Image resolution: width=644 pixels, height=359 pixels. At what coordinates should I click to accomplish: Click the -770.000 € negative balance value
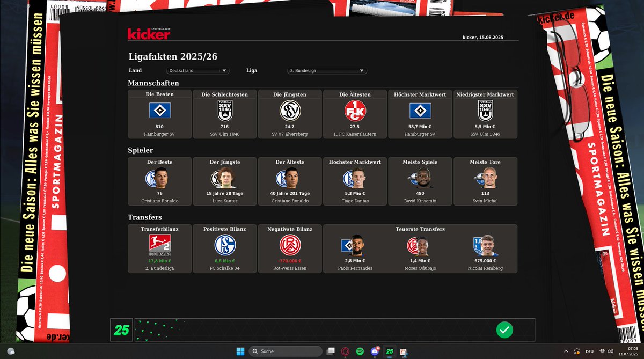pyautogui.click(x=290, y=261)
